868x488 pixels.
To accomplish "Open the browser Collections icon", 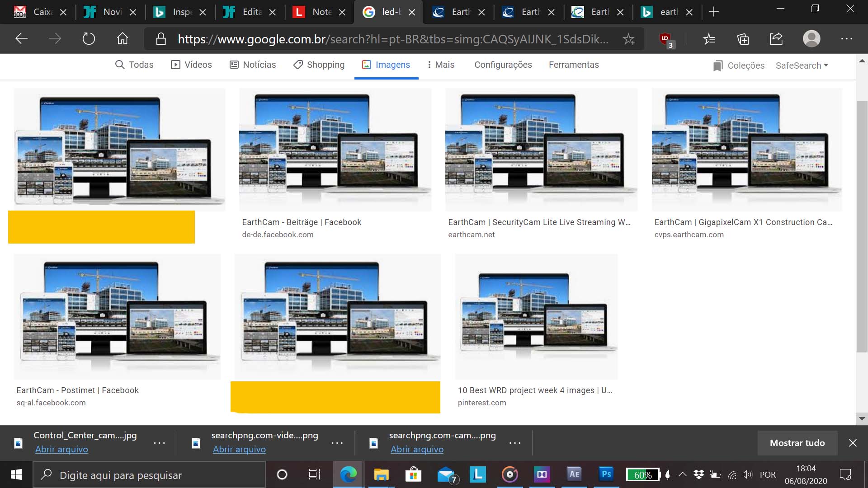I will (x=743, y=39).
